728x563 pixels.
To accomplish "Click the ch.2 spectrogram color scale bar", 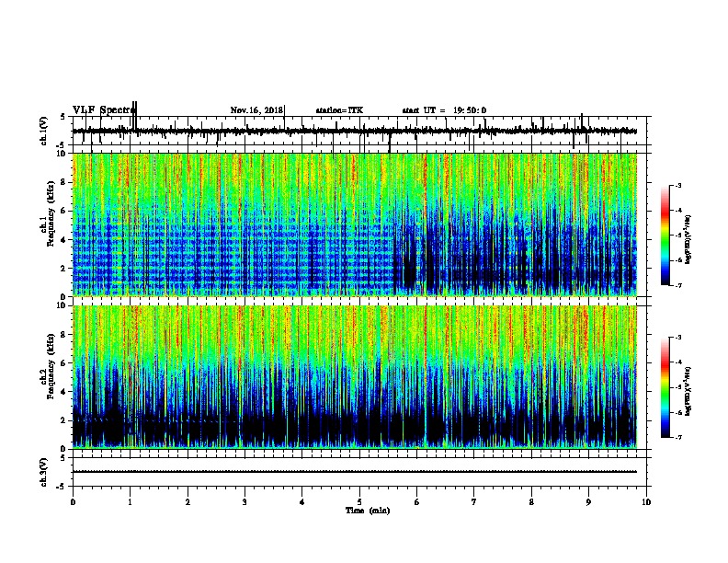I will click(665, 387).
